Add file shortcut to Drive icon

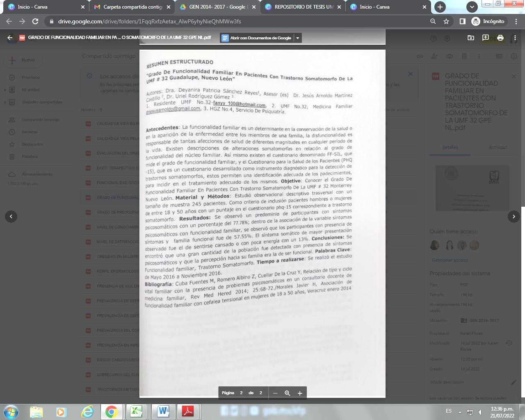[x=470, y=38]
